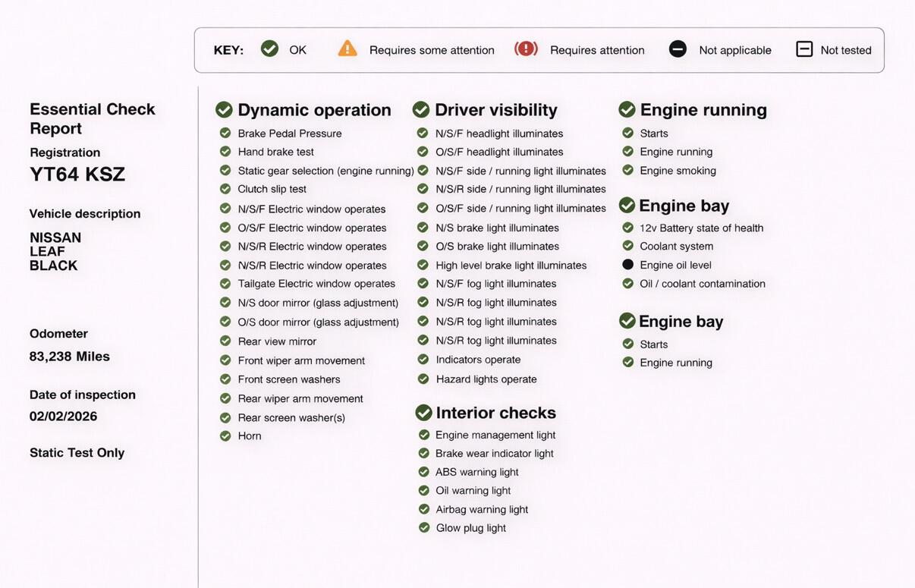The height and width of the screenshot is (588, 915).
Task: Toggle the check beside Glow plug light
Action: coord(424,528)
